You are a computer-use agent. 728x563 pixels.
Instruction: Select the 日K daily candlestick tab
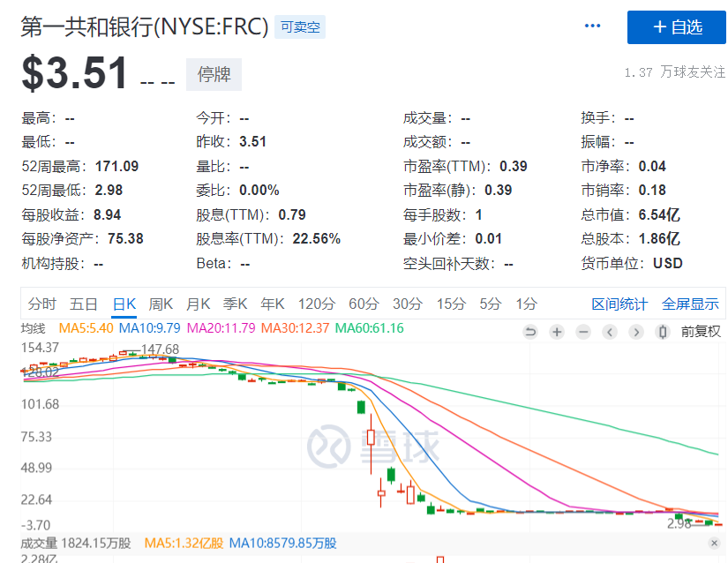(x=124, y=304)
